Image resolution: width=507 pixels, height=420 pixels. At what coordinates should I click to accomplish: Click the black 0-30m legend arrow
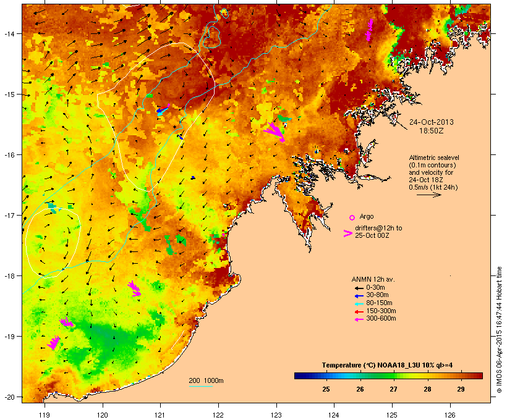click(x=359, y=288)
